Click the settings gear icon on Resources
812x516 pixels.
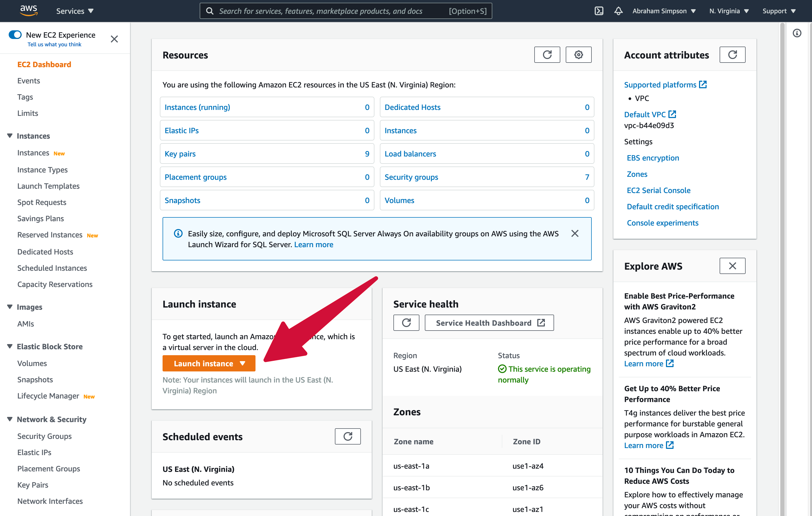click(x=578, y=54)
